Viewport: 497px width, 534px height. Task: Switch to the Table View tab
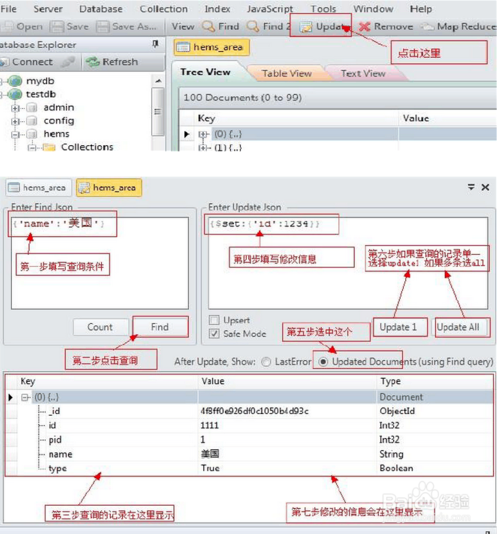coord(286,73)
